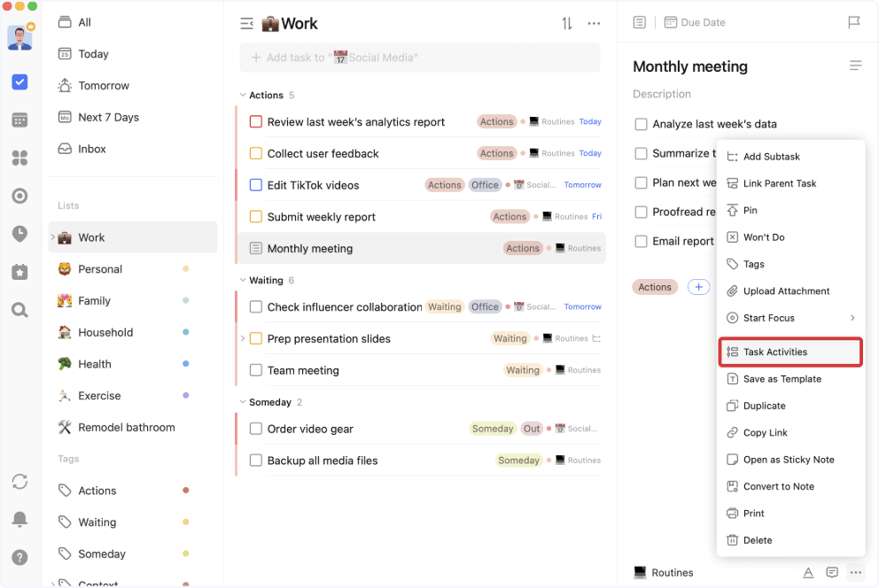Collapse the Someday section
Screen dimensions: 879x588
point(242,402)
